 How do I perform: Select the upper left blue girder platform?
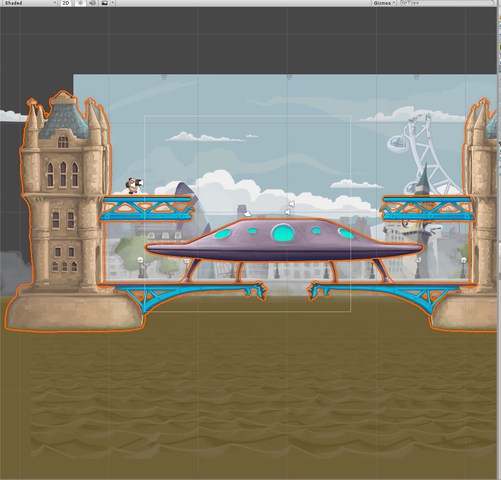pos(147,208)
